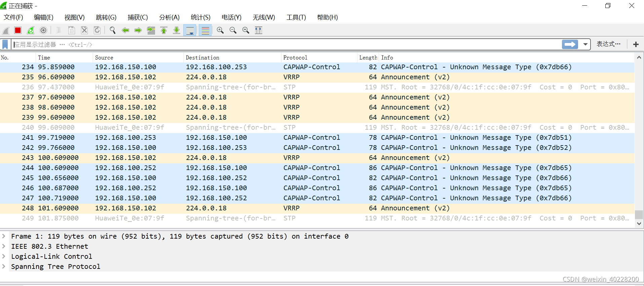Click the display filter input field

click(287, 44)
